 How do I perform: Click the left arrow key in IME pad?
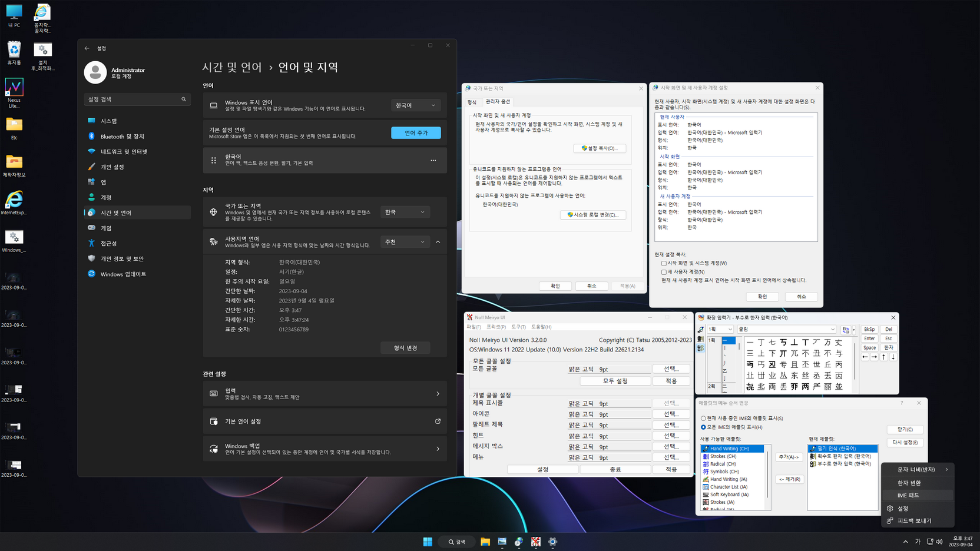point(865,357)
